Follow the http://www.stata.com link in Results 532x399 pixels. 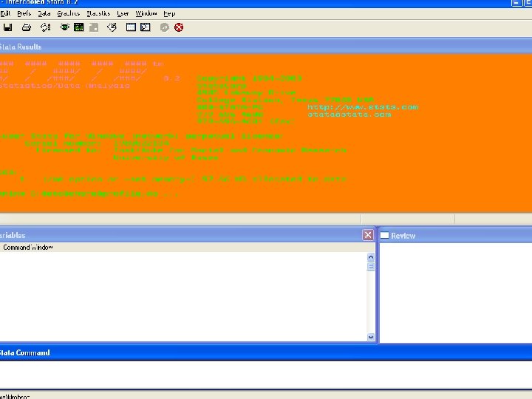pyautogui.click(x=363, y=107)
